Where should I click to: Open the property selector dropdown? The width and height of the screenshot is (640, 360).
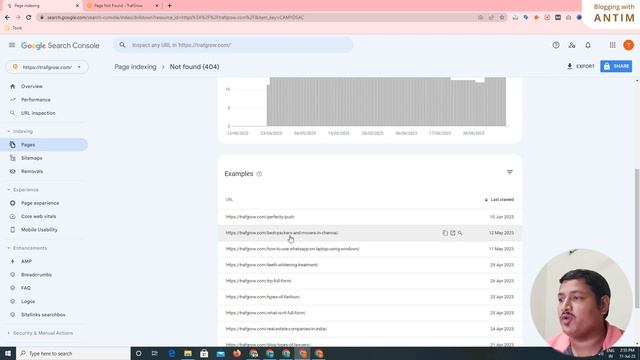(x=47, y=67)
